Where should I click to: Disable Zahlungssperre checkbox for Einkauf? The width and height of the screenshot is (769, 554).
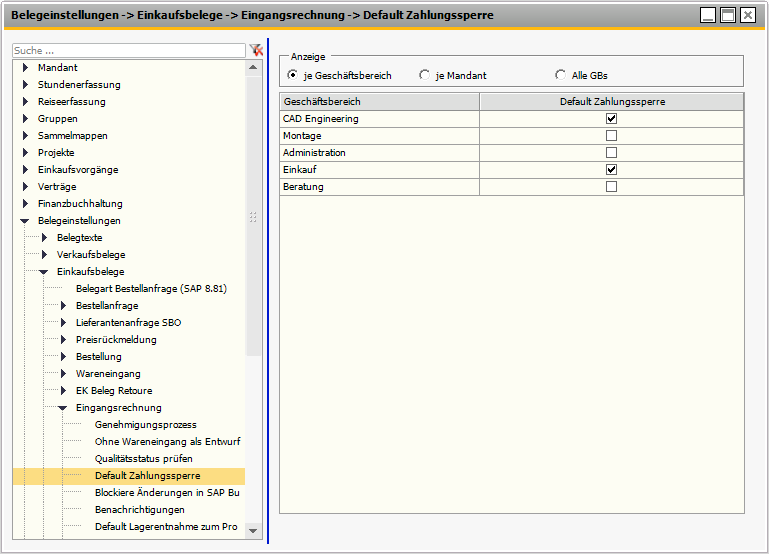pyautogui.click(x=612, y=170)
